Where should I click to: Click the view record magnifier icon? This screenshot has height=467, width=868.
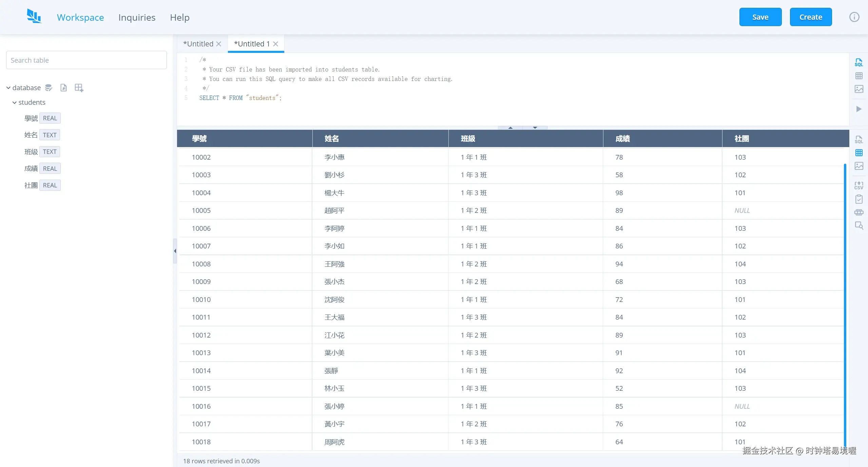click(859, 226)
